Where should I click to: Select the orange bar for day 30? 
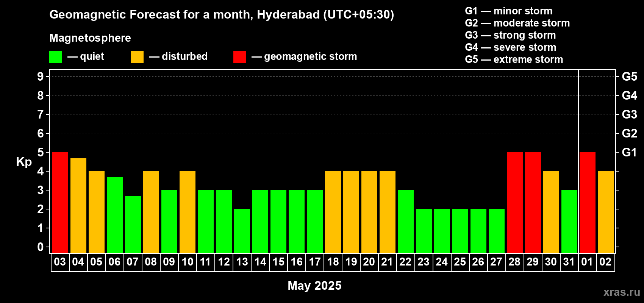tap(551, 212)
